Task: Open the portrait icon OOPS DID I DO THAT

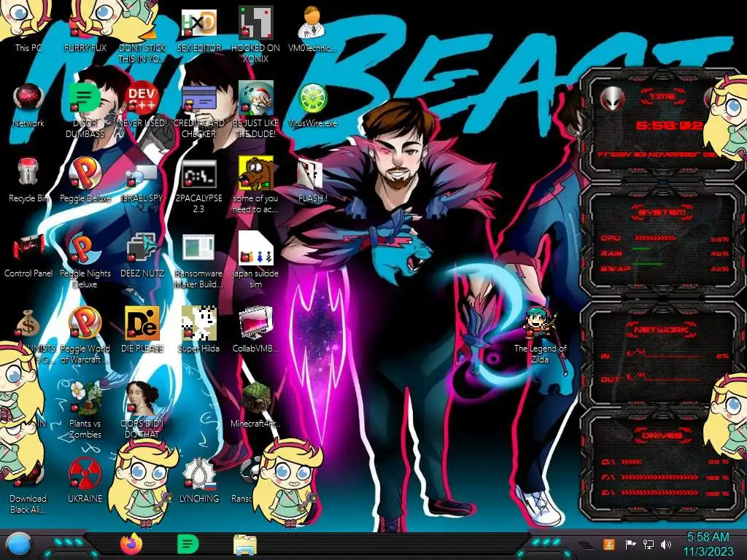Action: pos(142,411)
